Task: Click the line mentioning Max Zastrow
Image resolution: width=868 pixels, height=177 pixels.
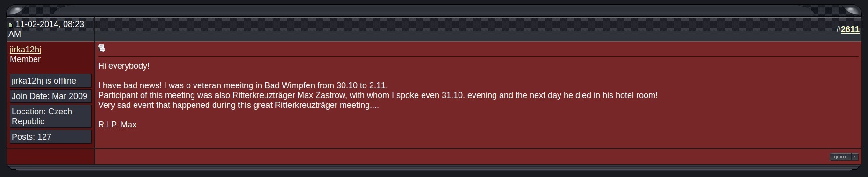Action: click(x=378, y=95)
